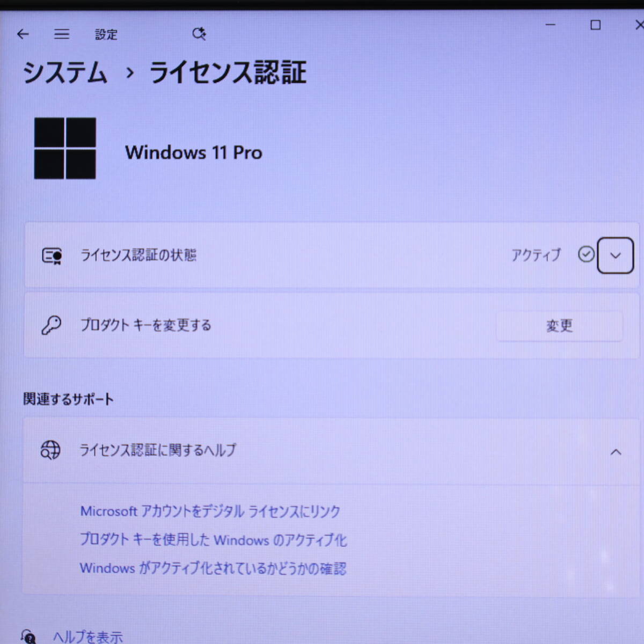644x644 pixels.
Task: Collapse the ライセンス認証に関するヘルプ section
Action: coord(616,452)
